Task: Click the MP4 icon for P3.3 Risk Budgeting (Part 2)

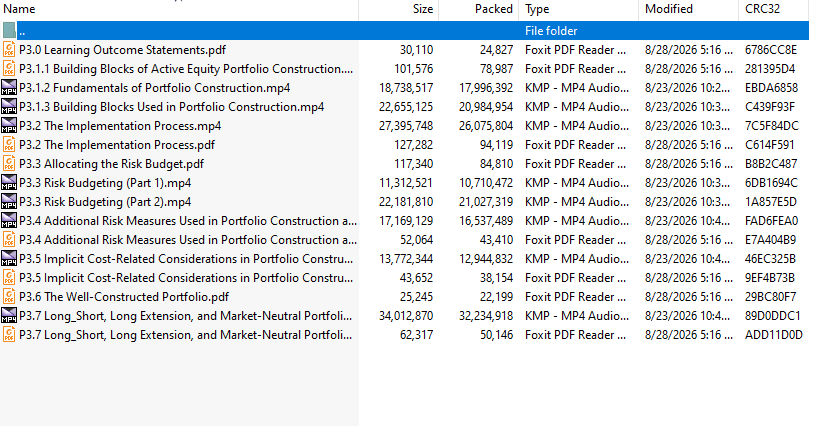Action: (9, 202)
